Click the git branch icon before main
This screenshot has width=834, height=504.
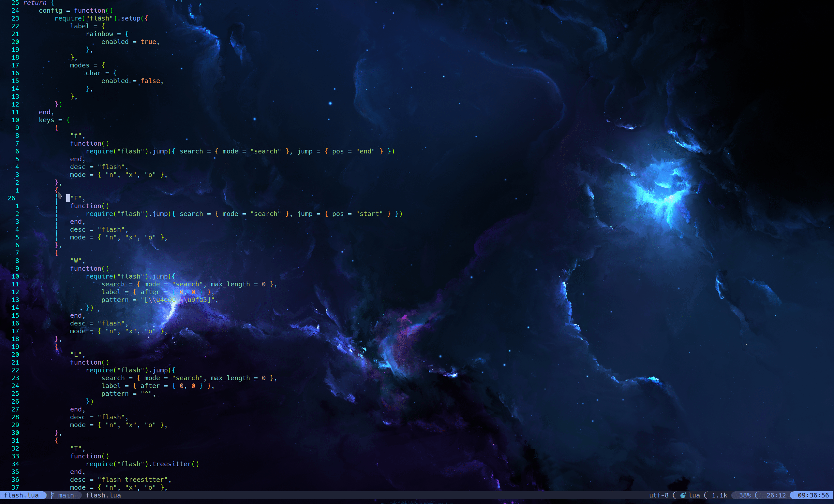tap(52, 495)
